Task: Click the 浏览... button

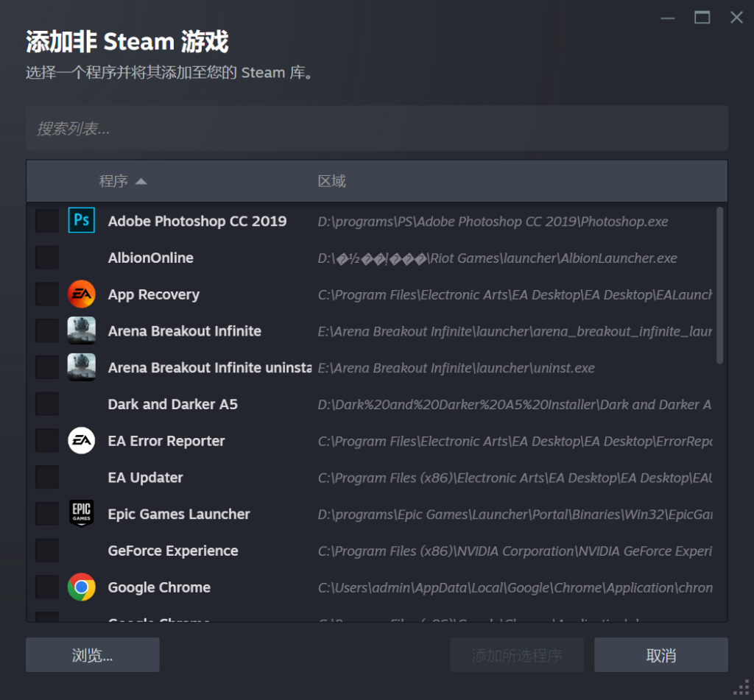Action: coord(92,655)
